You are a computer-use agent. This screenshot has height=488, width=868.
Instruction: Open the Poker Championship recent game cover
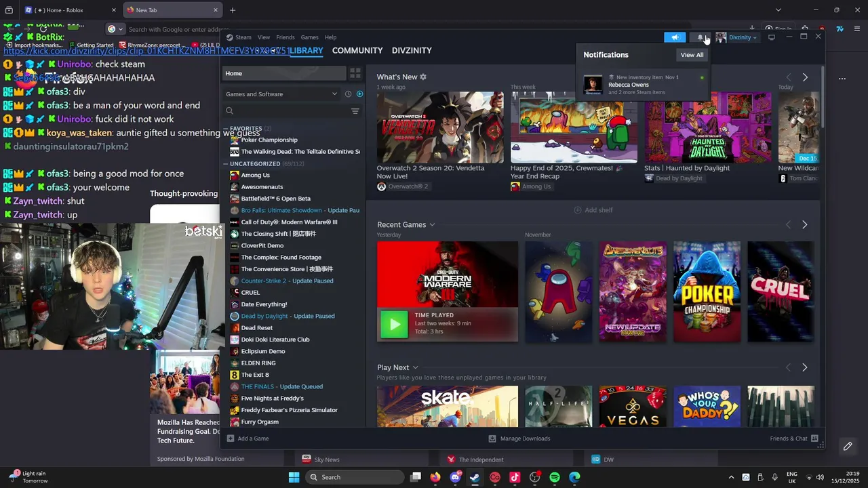pyautogui.click(x=707, y=291)
